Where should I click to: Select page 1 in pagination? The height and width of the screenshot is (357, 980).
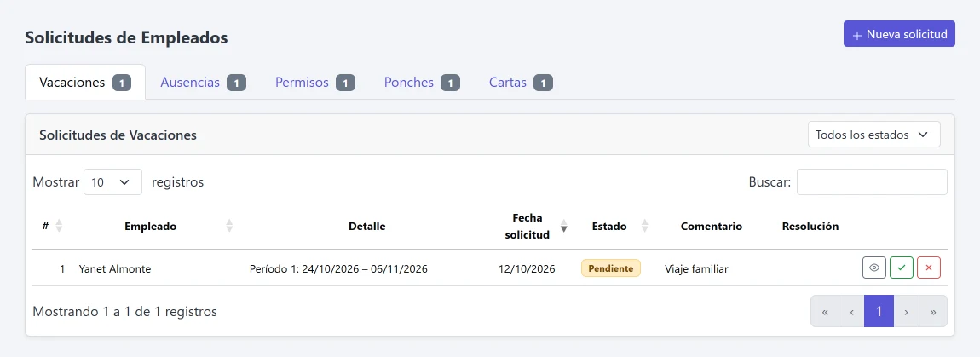pos(879,311)
